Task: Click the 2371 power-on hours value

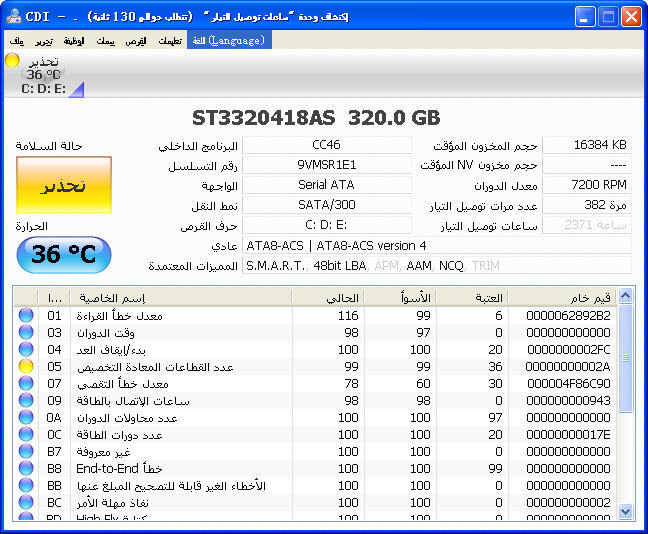Action: 587,225
